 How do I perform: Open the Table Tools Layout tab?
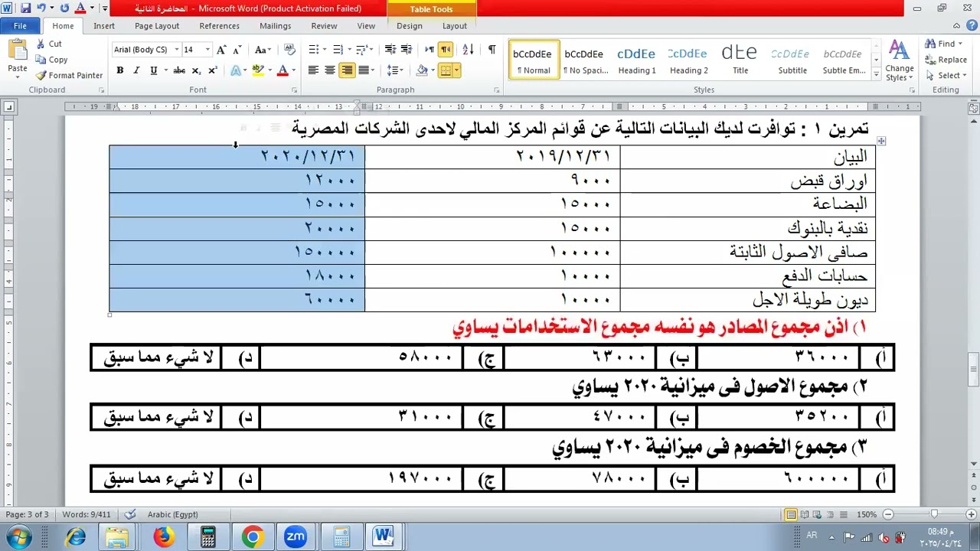(455, 26)
